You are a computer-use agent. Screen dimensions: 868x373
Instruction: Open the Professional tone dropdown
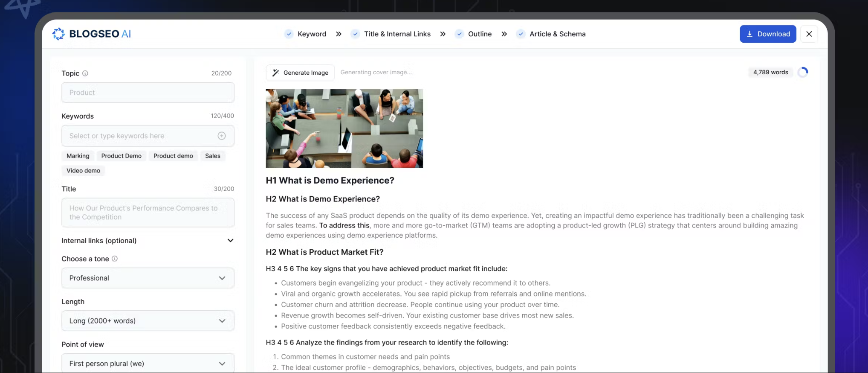point(148,278)
